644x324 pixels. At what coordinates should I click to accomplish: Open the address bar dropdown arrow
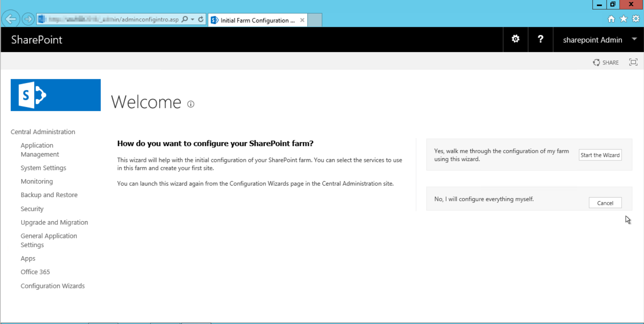[x=192, y=19]
